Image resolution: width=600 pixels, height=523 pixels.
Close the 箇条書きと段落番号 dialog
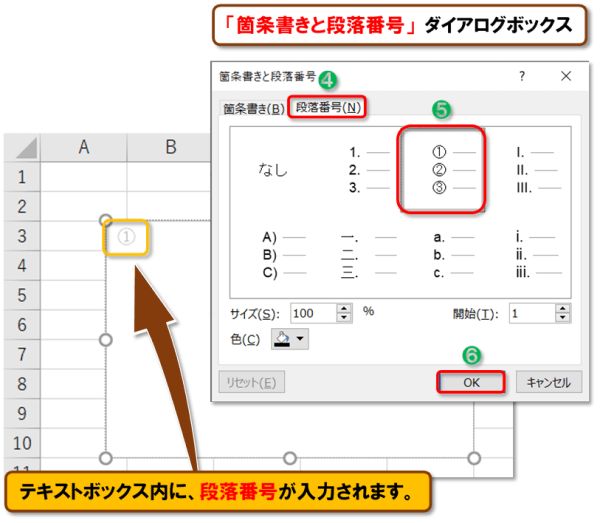[x=566, y=76]
